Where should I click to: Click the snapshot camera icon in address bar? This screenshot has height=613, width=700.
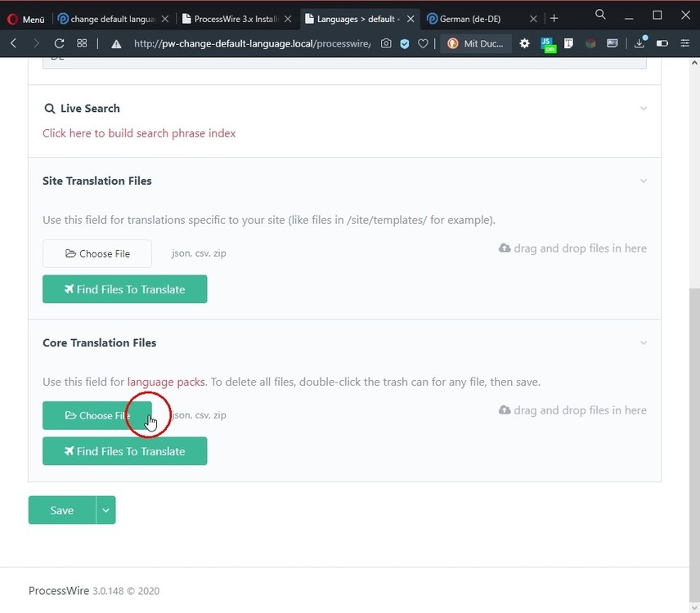pos(386,43)
